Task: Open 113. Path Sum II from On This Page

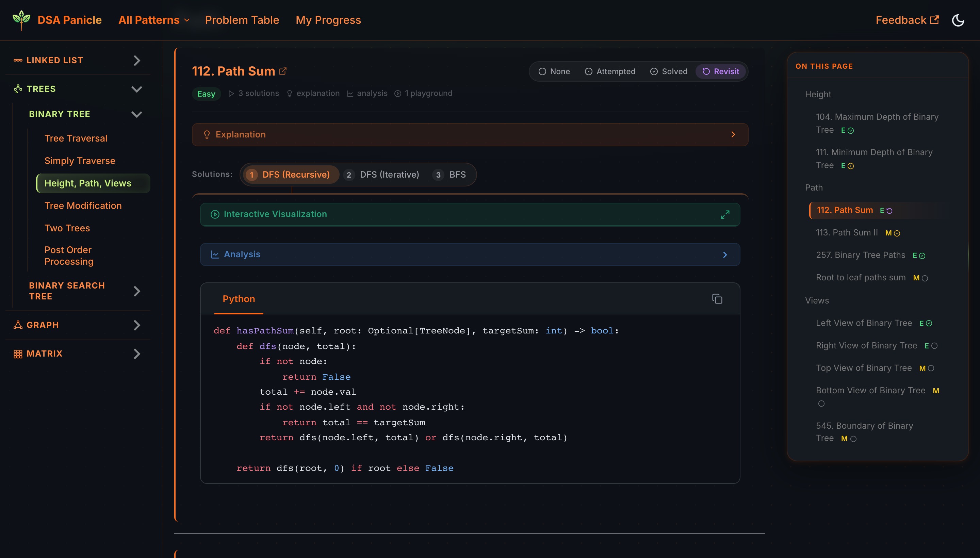Action: [x=847, y=232]
